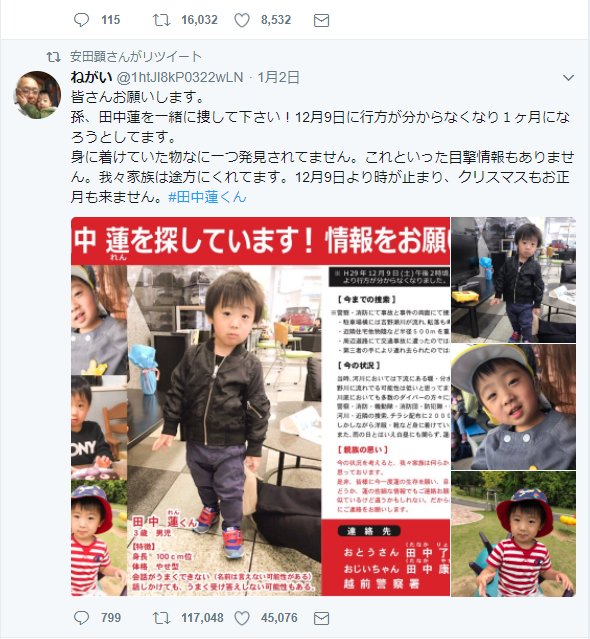Screen dimensions: 590x639
Task: Open the bottom-right photo of boy in red hat
Action: pyautogui.click(x=513, y=533)
